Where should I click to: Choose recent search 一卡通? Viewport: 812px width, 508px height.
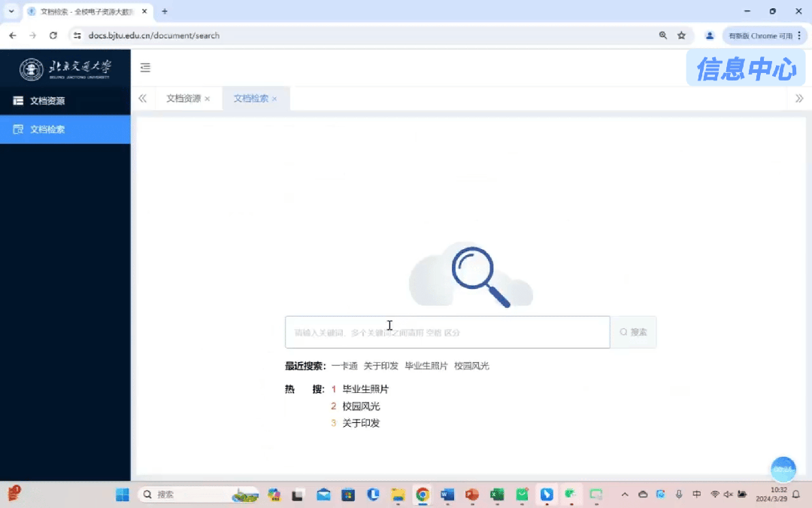pos(344,366)
